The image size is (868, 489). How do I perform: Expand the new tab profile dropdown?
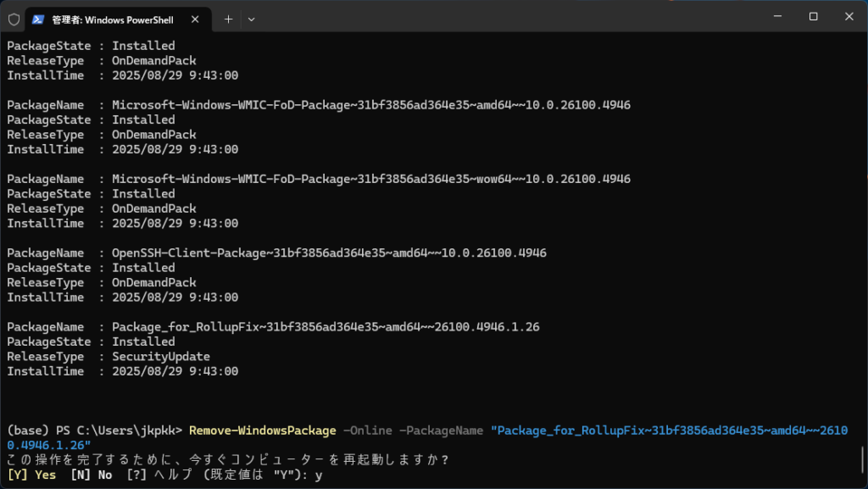251,19
